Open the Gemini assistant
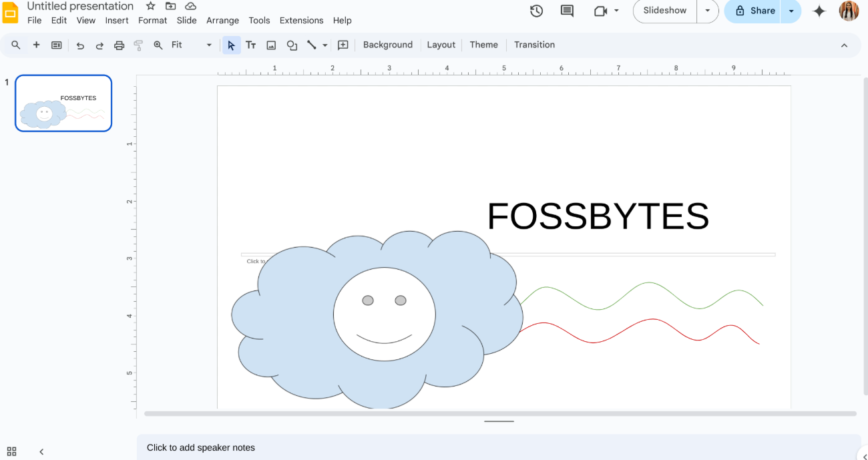Screen dimensions: 868x460 (819, 11)
